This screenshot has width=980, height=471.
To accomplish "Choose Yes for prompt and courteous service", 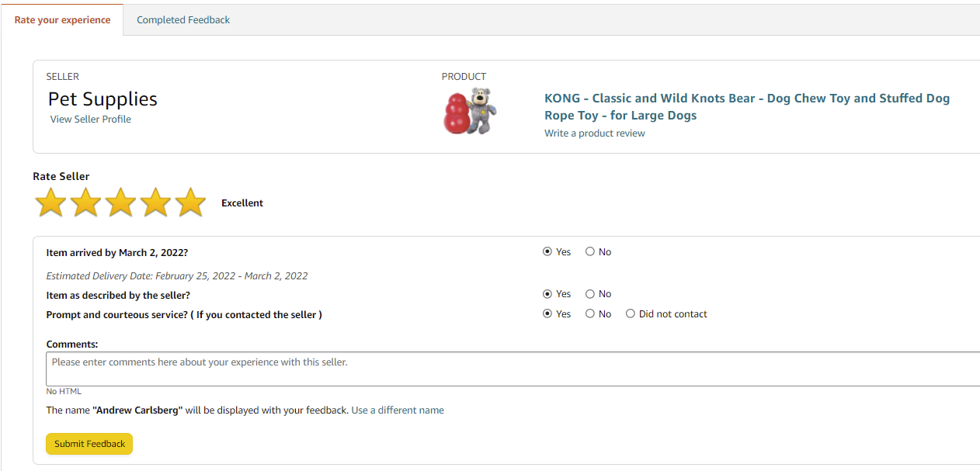I will click(547, 314).
